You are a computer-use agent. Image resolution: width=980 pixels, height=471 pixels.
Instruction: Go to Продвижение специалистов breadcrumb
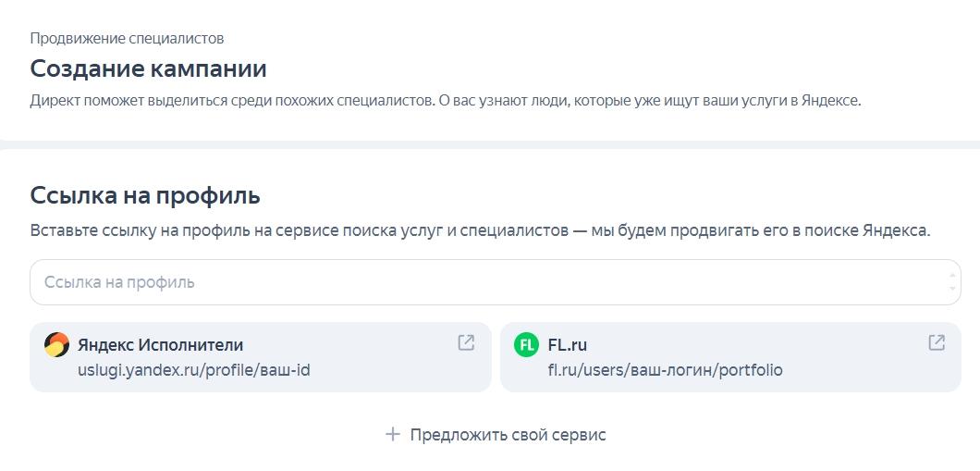127,38
